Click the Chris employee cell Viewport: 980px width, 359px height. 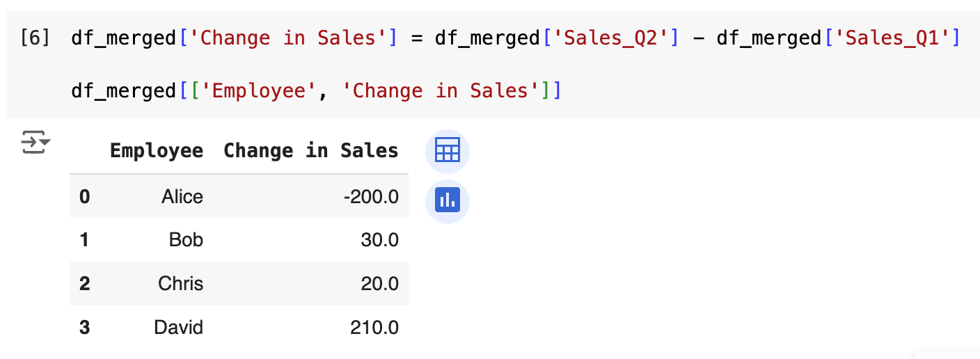pos(180,284)
